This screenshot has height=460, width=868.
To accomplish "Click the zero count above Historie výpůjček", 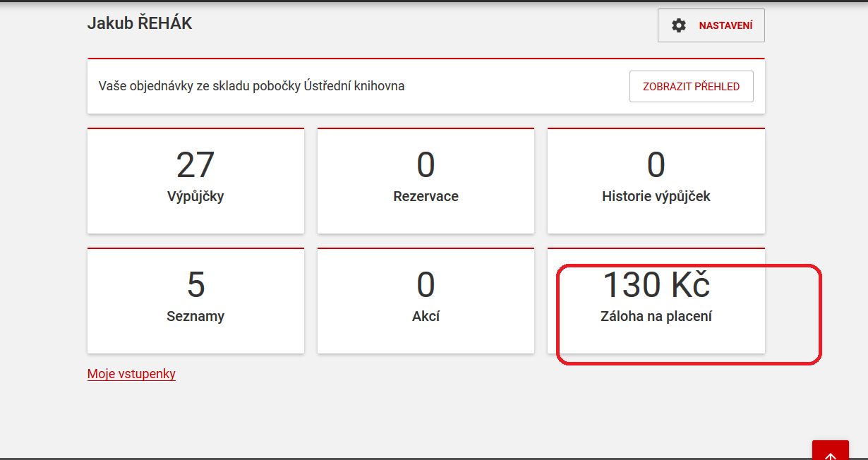I will click(656, 165).
